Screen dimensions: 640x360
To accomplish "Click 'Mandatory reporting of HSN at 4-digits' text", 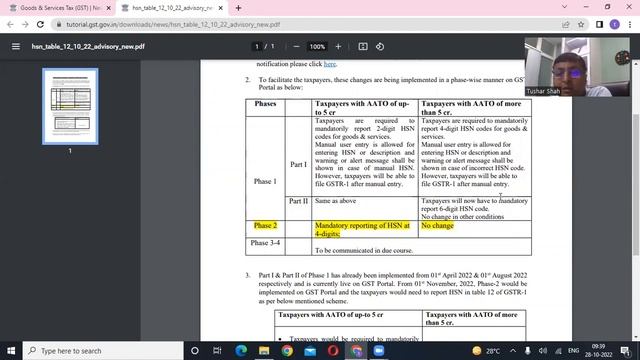I will coord(362,229).
